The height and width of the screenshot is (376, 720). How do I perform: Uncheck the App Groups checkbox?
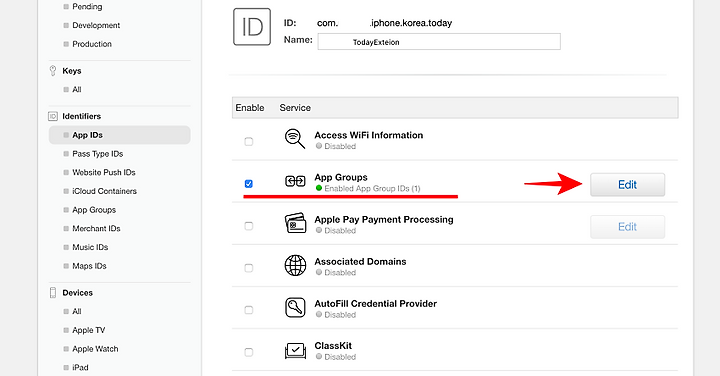click(248, 184)
